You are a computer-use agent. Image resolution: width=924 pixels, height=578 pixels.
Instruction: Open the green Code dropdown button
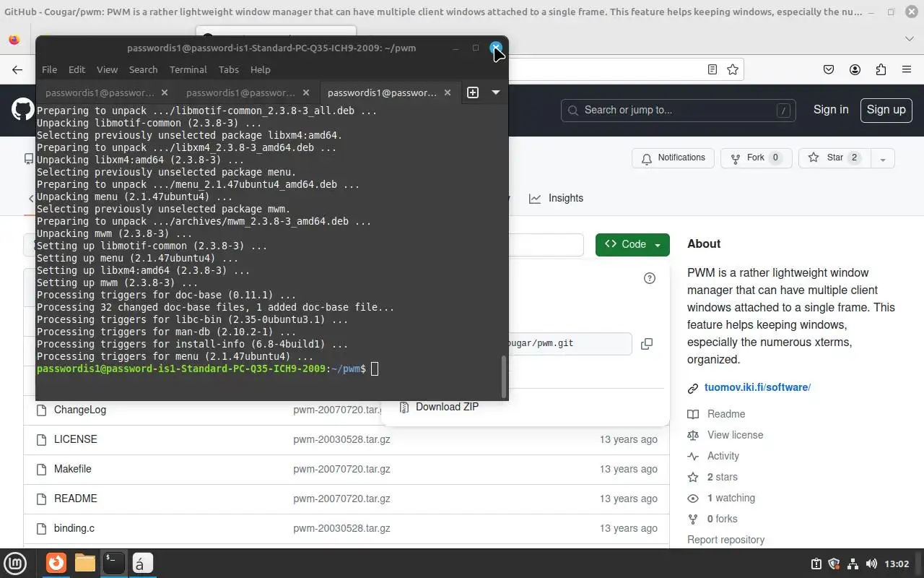coord(632,244)
